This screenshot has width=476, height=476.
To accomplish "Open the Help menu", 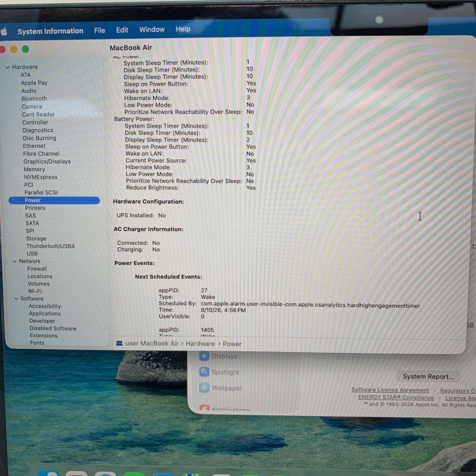I will tap(183, 29).
